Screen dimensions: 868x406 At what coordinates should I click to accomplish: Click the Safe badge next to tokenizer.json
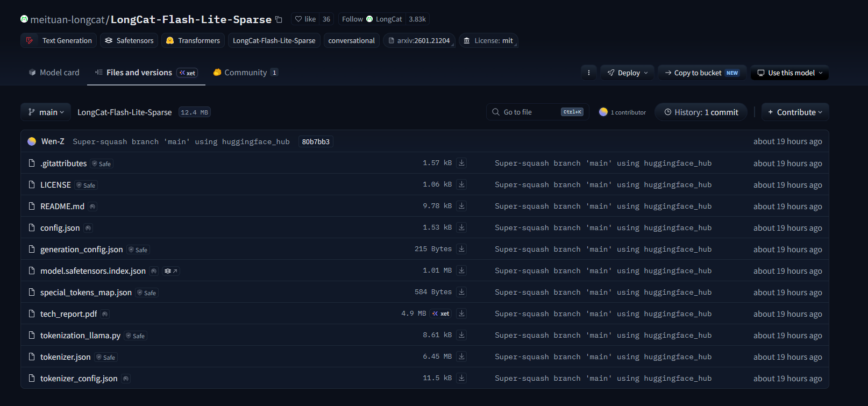click(106, 357)
